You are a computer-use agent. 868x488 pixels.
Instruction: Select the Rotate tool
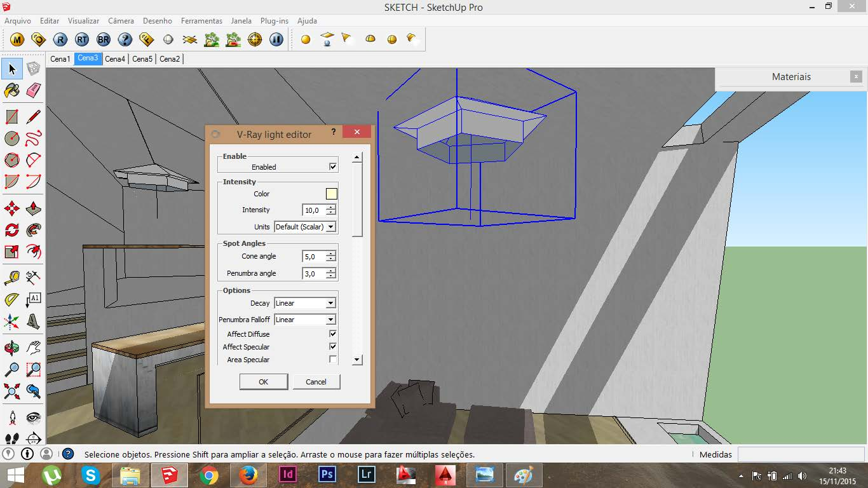pos(12,230)
